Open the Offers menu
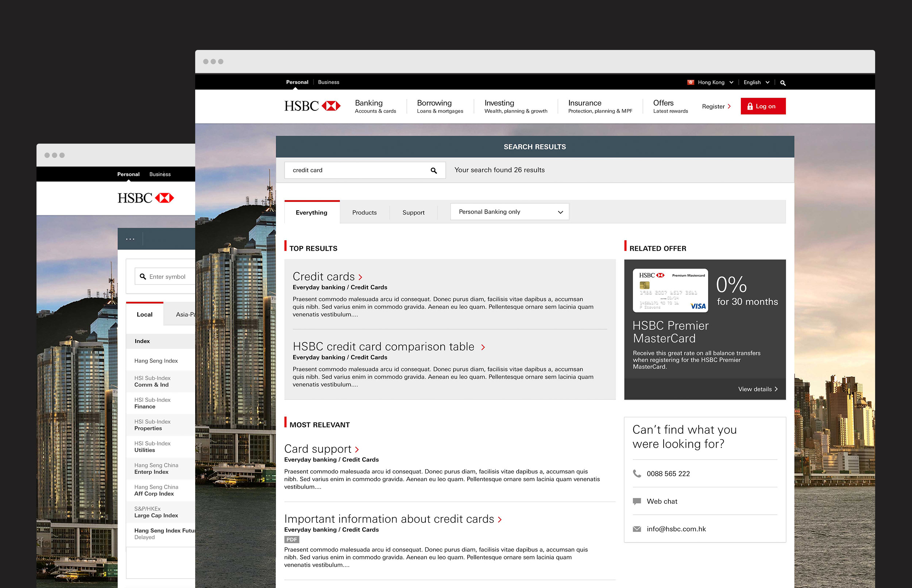 click(670, 106)
